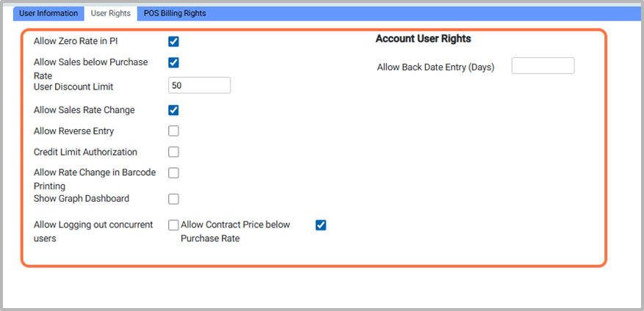Screen dimensions: 644x311
Task: Select the User Rights tab
Action: point(110,13)
